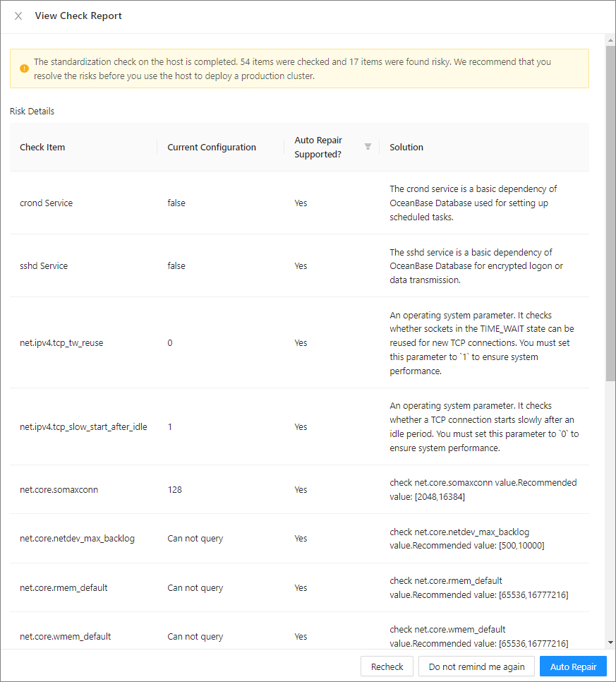Open the Auto Repair Supported filter icon

pos(368,147)
